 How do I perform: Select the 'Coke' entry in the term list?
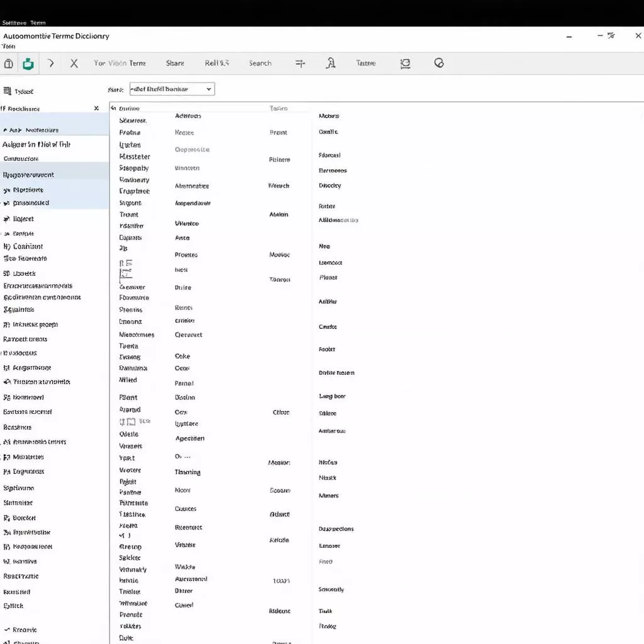(182, 357)
